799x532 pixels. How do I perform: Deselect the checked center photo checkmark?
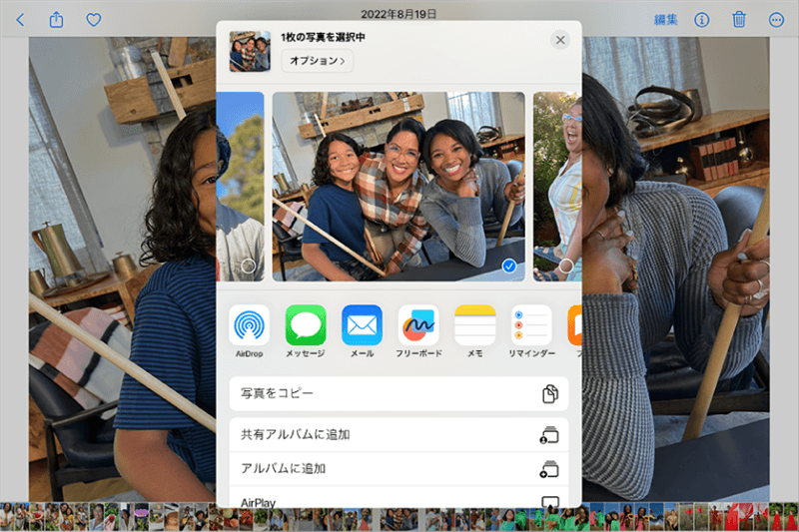(x=509, y=266)
